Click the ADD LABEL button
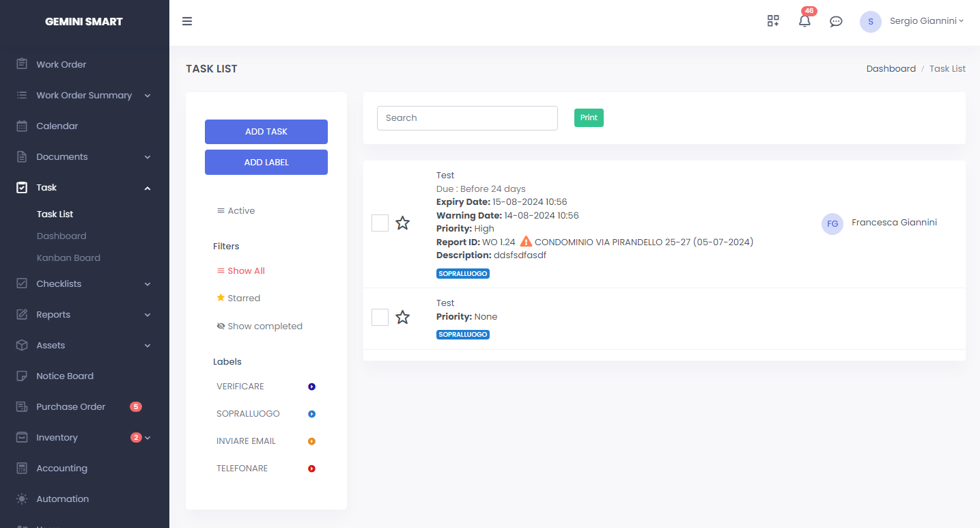980x528 pixels. [x=266, y=163]
